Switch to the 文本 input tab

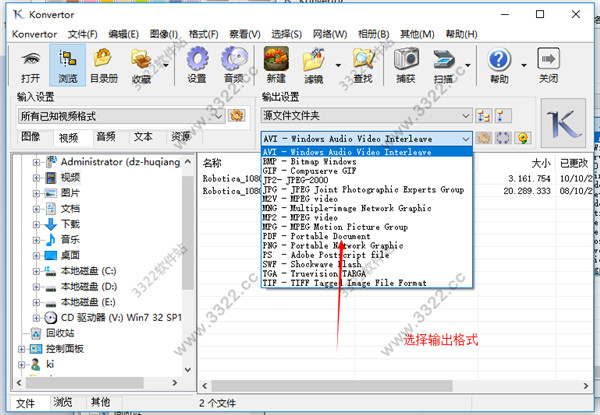pos(143,137)
